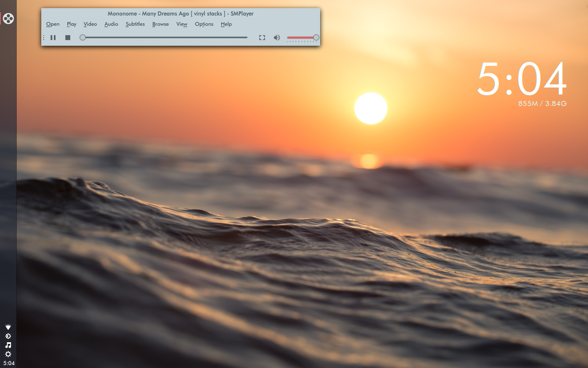Toggle fullscreen mode in SMPlayer

point(262,38)
